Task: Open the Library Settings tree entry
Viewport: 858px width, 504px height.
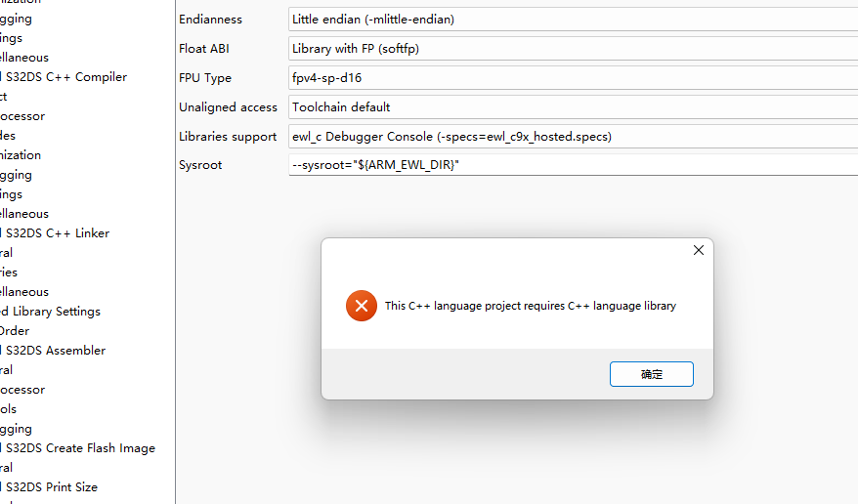Action: [x=53, y=312]
